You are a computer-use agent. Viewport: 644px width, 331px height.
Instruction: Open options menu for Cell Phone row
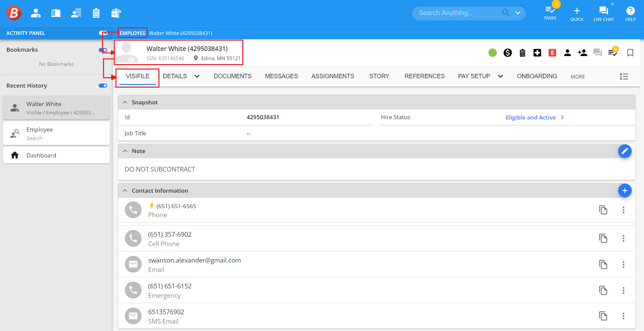click(624, 238)
